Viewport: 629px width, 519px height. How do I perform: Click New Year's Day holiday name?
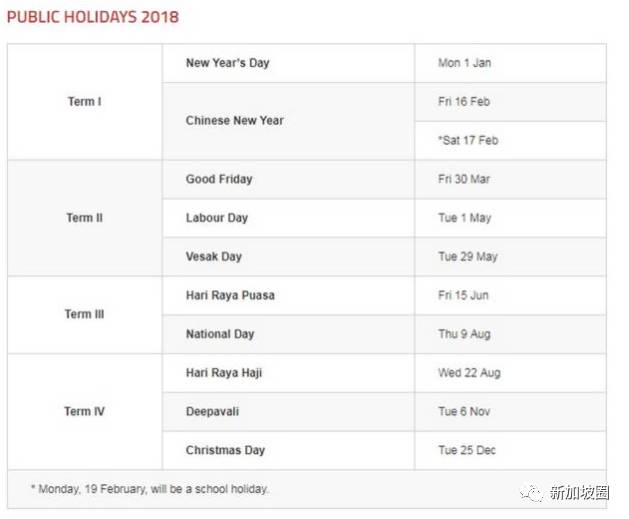click(227, 63)
